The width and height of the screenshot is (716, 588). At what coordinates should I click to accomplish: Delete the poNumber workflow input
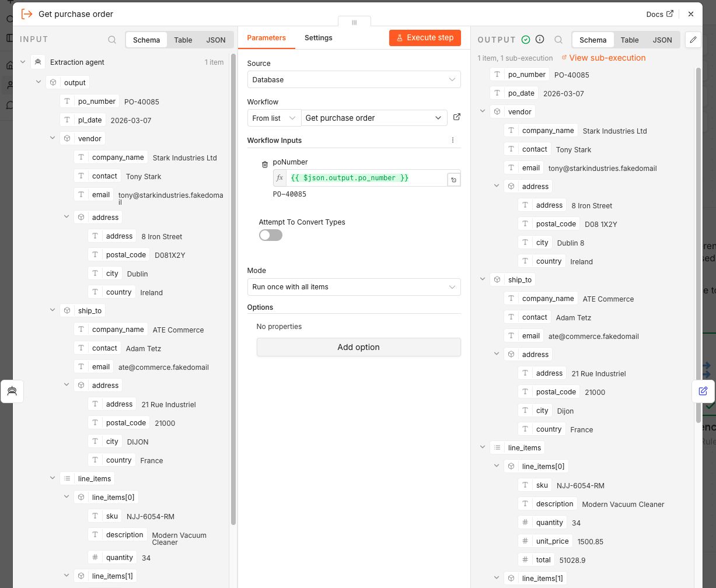click(265, 165)
